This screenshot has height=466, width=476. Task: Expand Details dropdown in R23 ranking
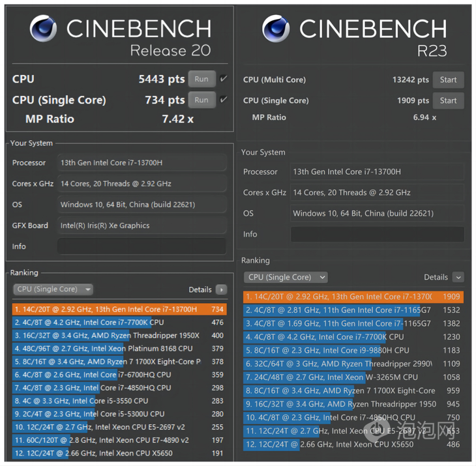(458, 277)
